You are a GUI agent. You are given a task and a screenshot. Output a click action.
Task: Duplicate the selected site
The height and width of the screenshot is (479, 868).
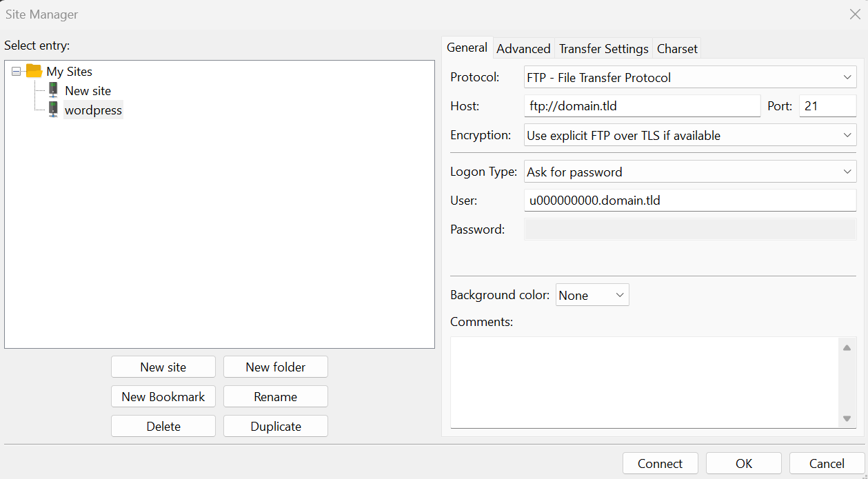[275, 426]
